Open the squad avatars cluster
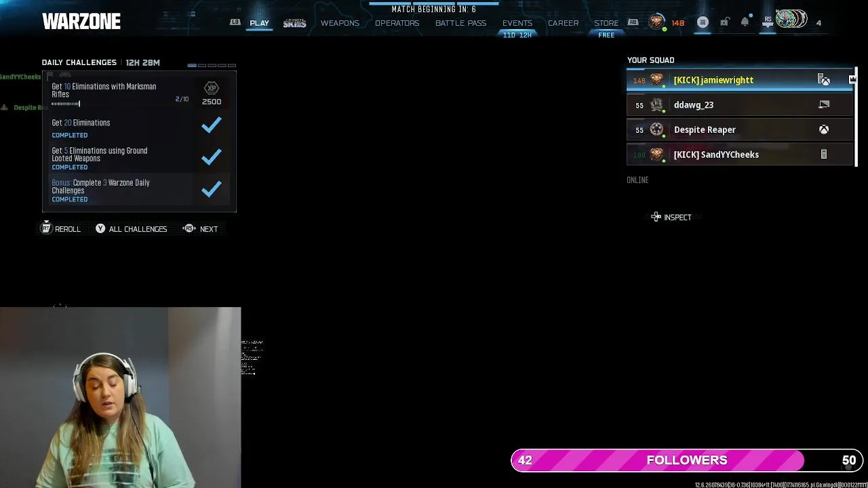Viewport: 868px width, 488px height. click(x=791, y=20)
